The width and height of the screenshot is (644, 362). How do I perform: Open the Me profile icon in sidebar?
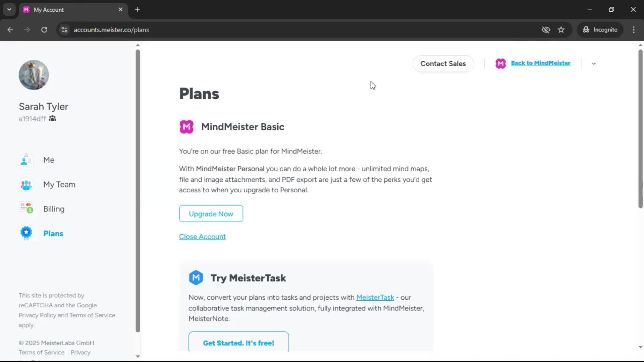coord(26,160)
